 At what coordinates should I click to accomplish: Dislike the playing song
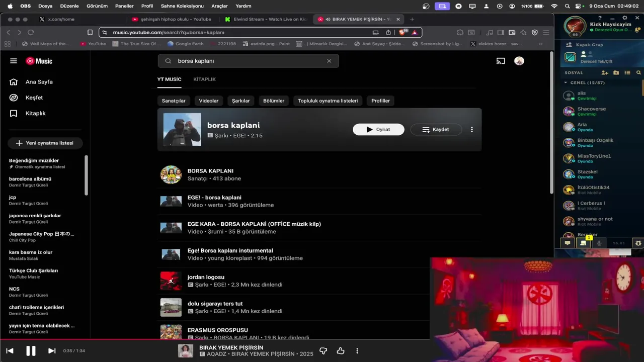[x=324, y=351]
